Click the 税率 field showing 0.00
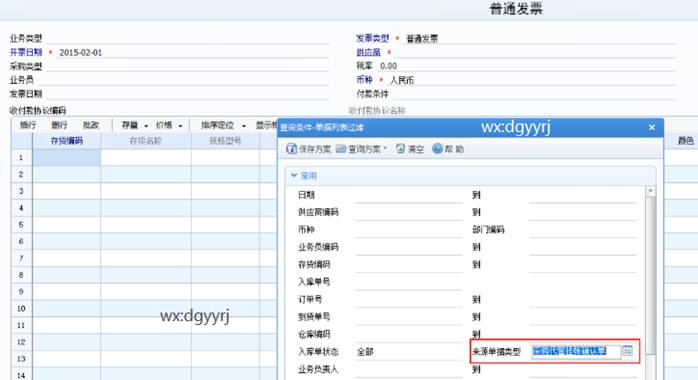Viewport: 698px width, 380px height. (527, 66)
